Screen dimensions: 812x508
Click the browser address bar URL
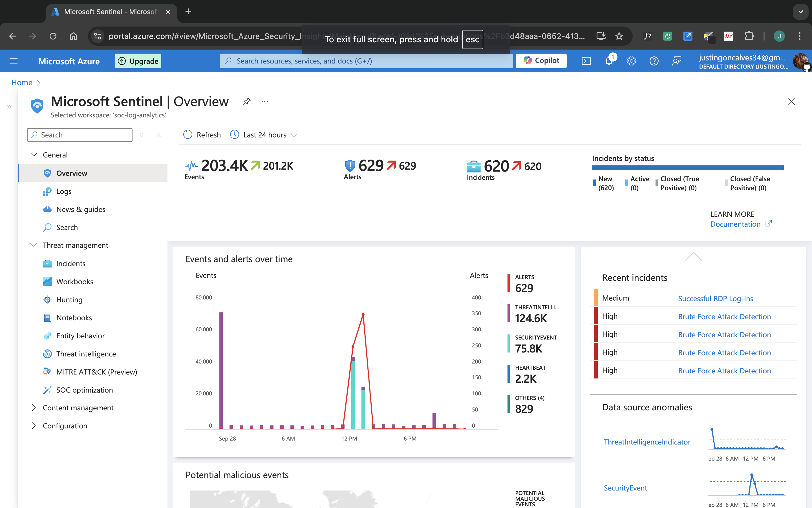pyautogui.click(x=347, y=36)
